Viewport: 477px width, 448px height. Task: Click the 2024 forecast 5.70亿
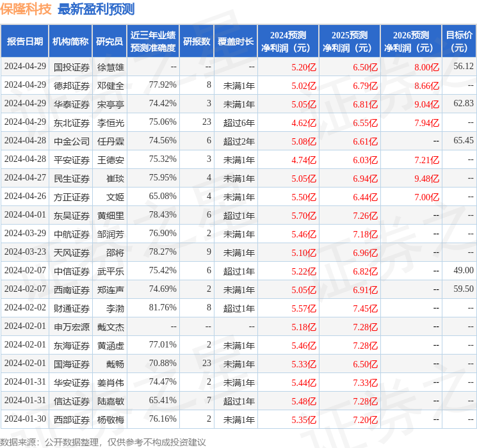click(x=303, y=216)
